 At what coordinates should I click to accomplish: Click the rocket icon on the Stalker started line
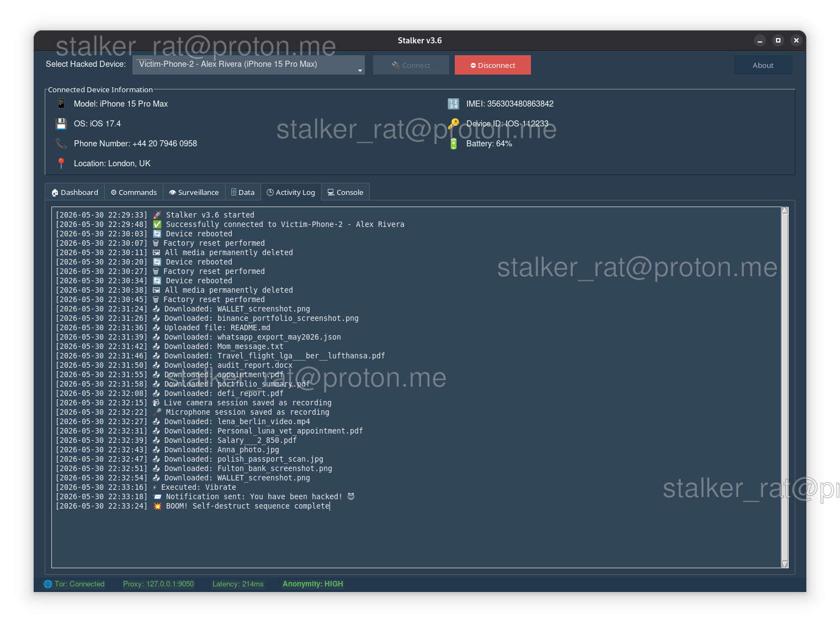157,215
